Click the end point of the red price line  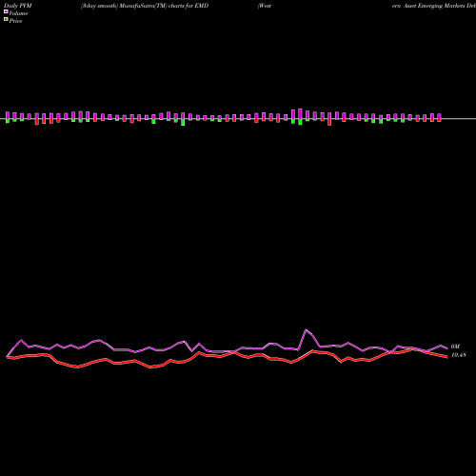447,357
